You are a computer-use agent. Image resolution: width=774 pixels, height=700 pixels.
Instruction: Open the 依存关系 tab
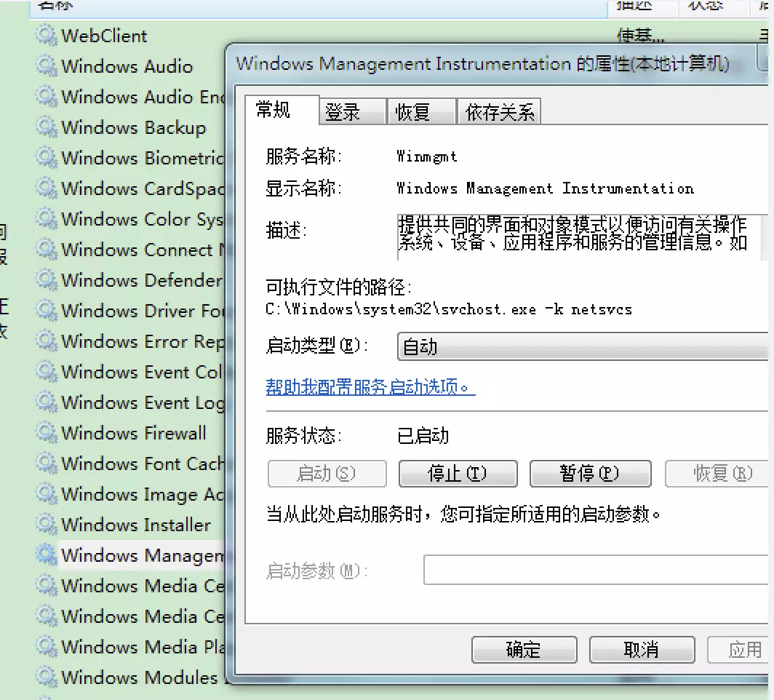[x=499, y=112]
